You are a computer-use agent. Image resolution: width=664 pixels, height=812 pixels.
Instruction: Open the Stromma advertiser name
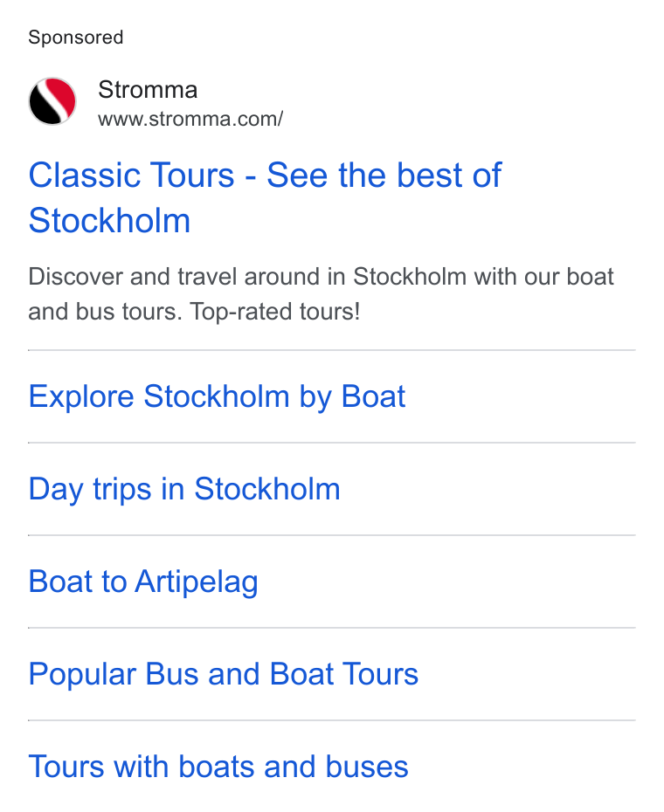point(148,90)
